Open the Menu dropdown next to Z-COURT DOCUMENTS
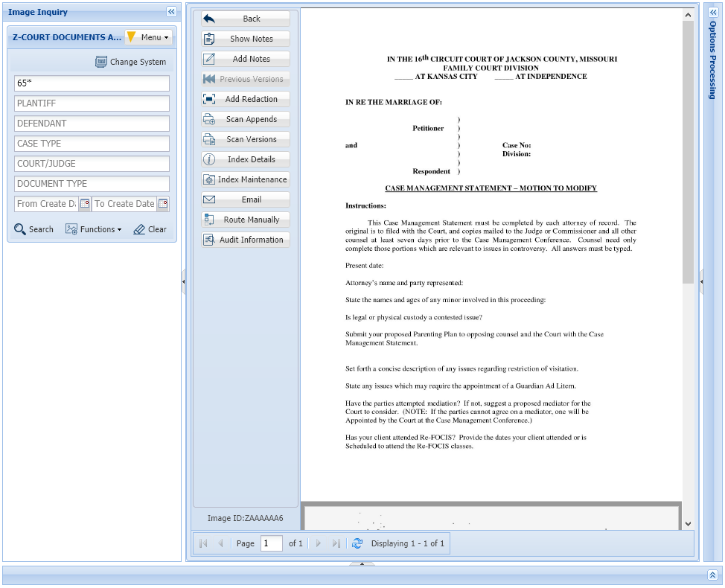This screenshot has height=588, width=725. pyautogui.click(x=152, y=37)
